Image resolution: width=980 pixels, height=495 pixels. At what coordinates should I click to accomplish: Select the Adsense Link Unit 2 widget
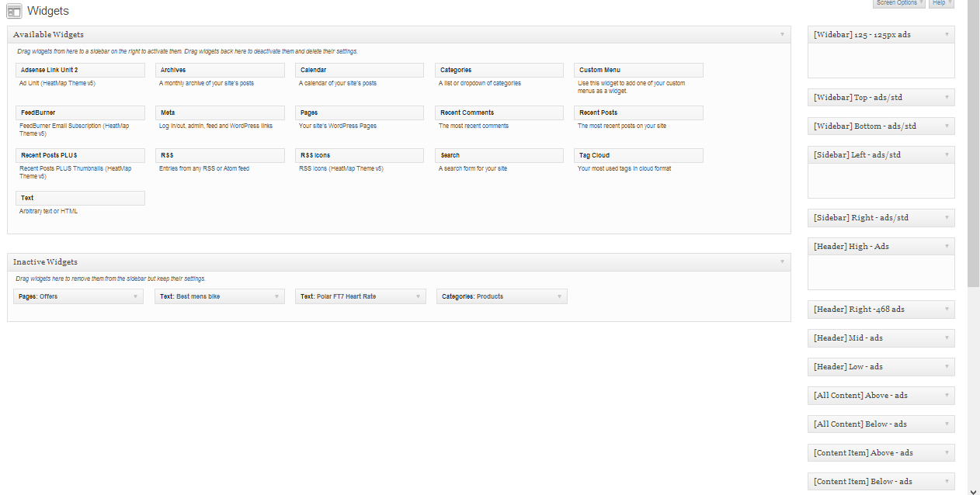[x=80, y=71]
